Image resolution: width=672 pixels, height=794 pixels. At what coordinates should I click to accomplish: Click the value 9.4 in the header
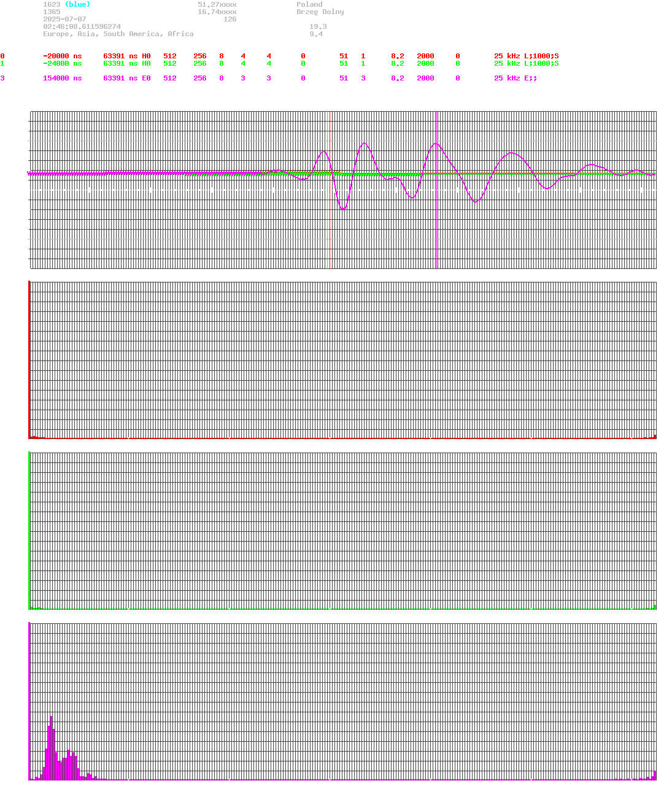pyautogui.click(x=316, y=34)
